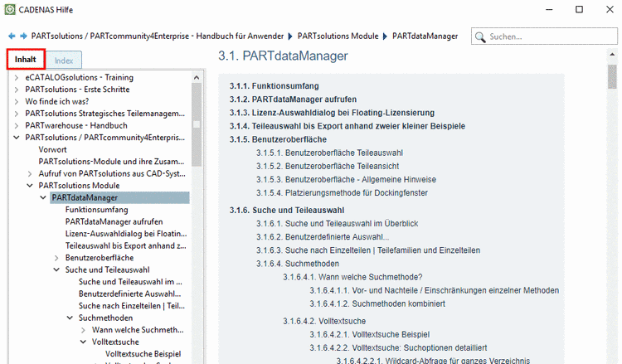This screenshot has height=364, width=622.
Task: Select Vorwort in the tree
Action: coord(52,149)
